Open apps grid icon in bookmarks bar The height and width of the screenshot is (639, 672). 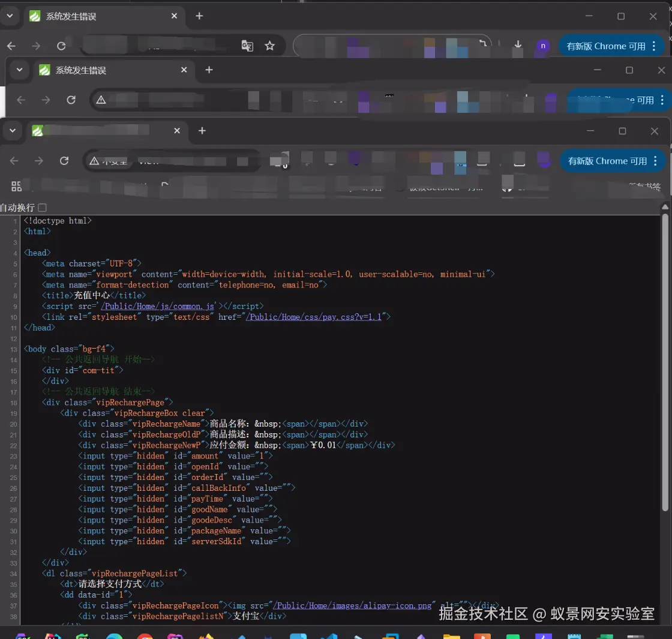[x=16, y=186]
